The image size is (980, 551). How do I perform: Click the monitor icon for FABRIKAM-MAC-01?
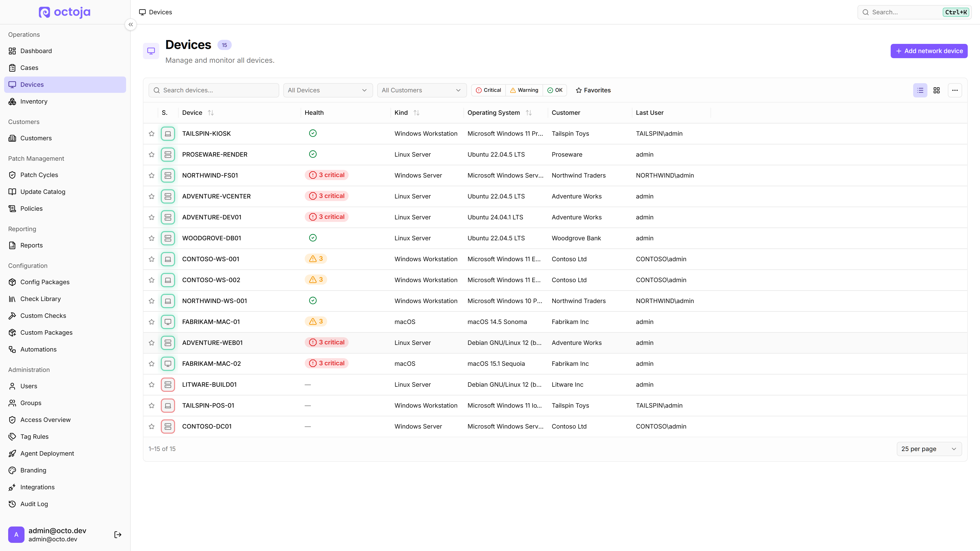(x=168, y=322)
